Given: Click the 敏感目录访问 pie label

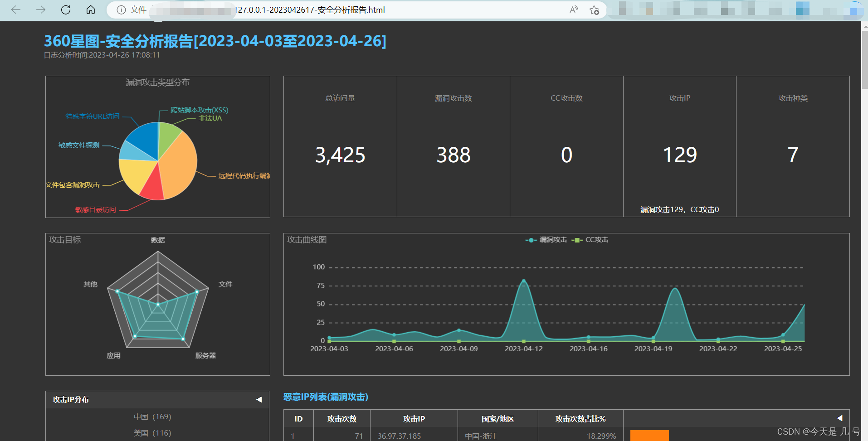Looking at the screenshot, I should click(96, 210).
